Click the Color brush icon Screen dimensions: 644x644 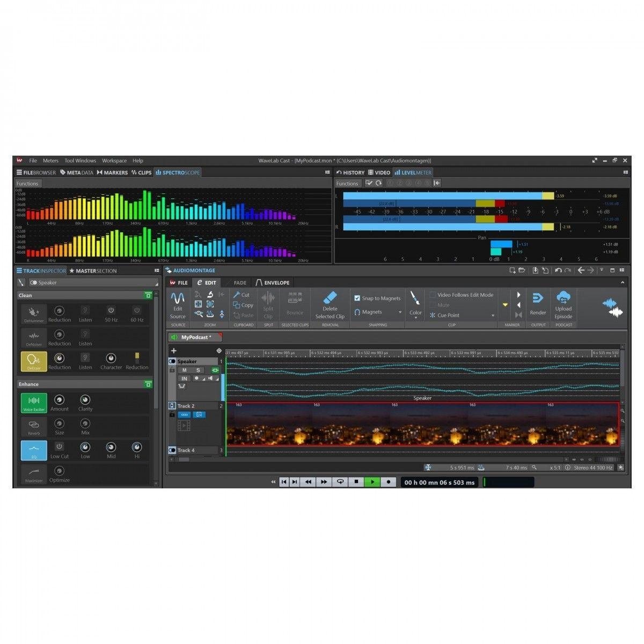415,298
